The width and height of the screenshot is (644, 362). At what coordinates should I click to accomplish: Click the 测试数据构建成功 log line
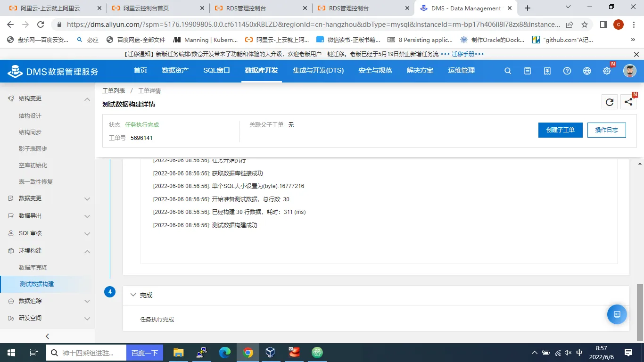205,225
